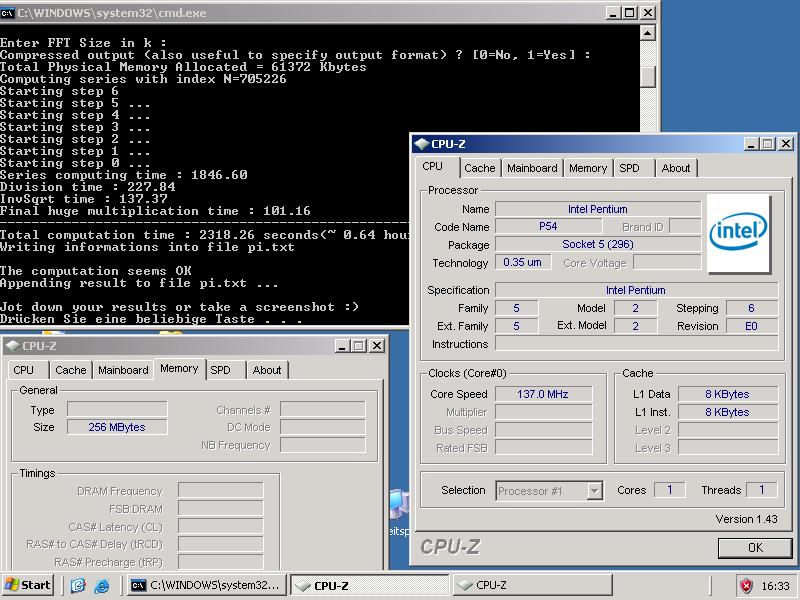Click Revision field E0
The height and width of the screenshot is (600, 800).
(x=752, y=326)
